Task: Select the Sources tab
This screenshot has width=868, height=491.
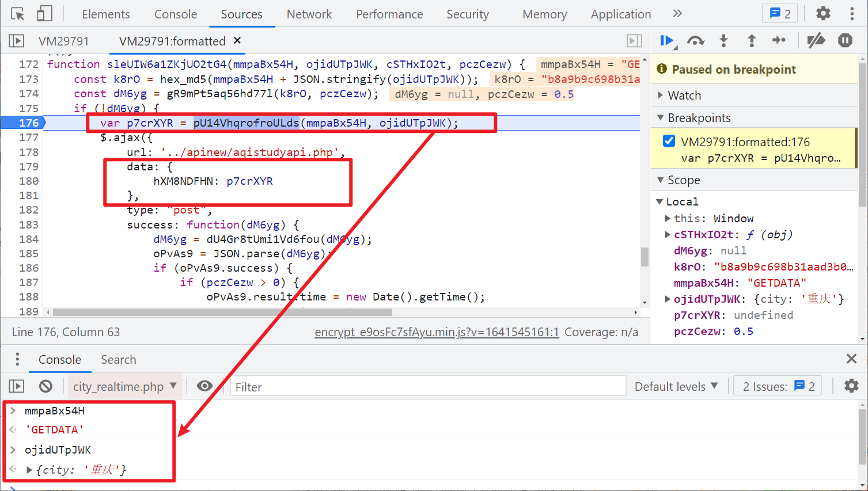Action: [x=241, y=14]
